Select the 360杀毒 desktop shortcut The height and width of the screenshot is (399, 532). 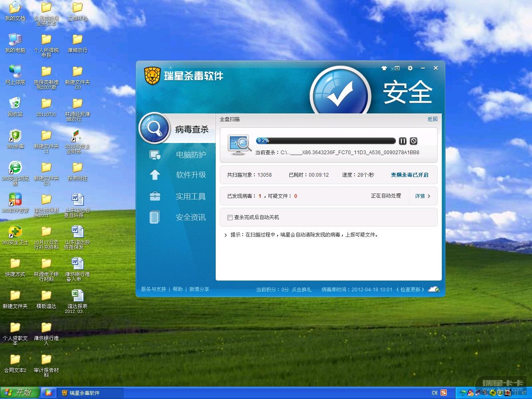(15, 139)
